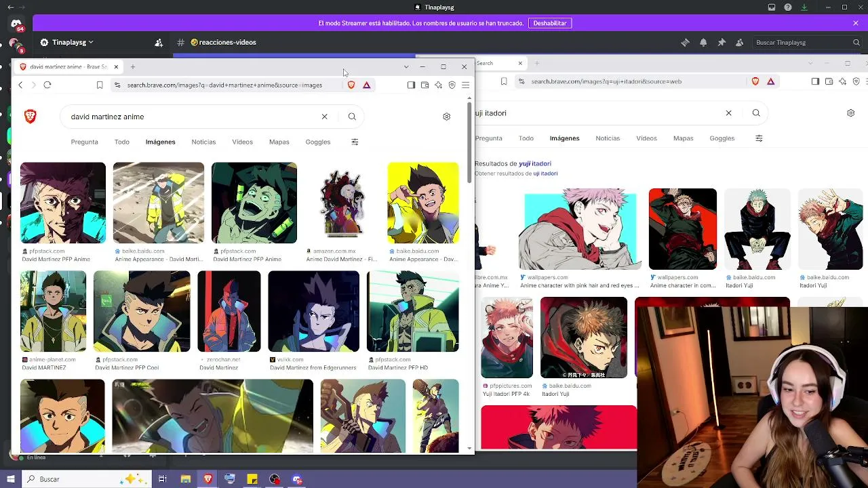Open Task View on the taskbar
This screenshot has height=488, width=868.
163,479
